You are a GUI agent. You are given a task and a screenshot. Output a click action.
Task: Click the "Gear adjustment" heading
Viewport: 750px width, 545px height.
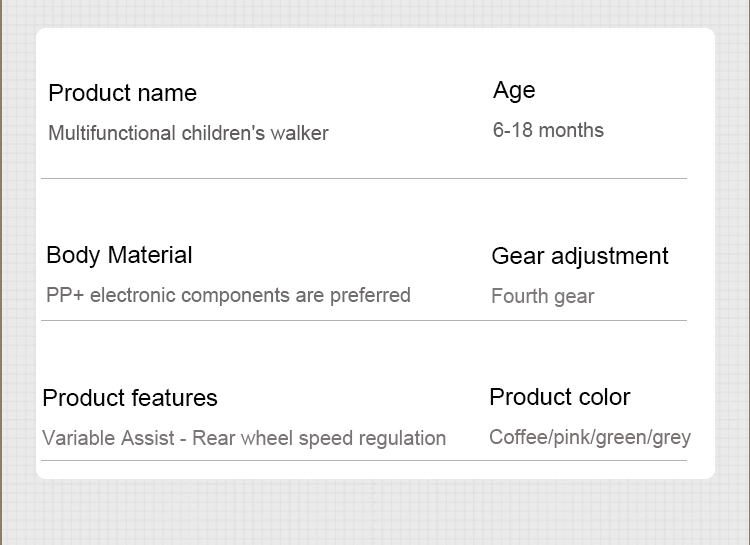point(580,256)
